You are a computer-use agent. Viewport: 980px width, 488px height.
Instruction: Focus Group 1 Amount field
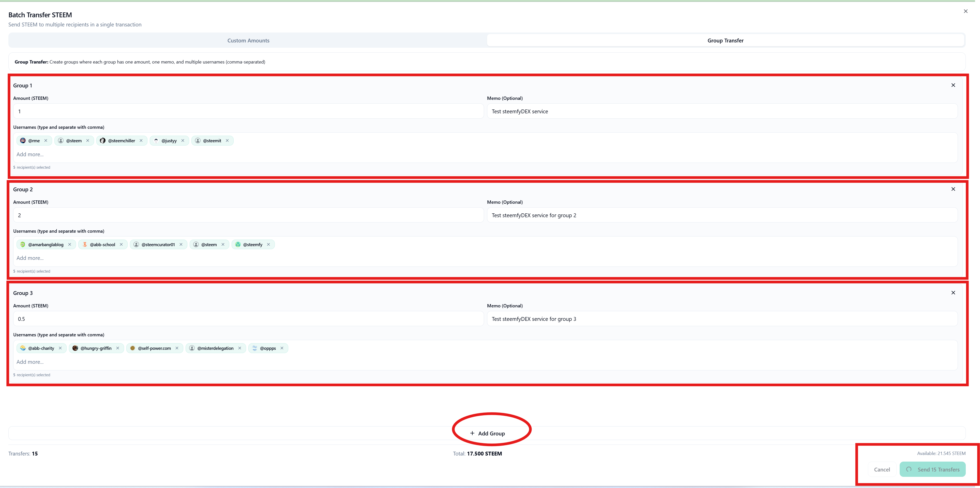[248, 111]
